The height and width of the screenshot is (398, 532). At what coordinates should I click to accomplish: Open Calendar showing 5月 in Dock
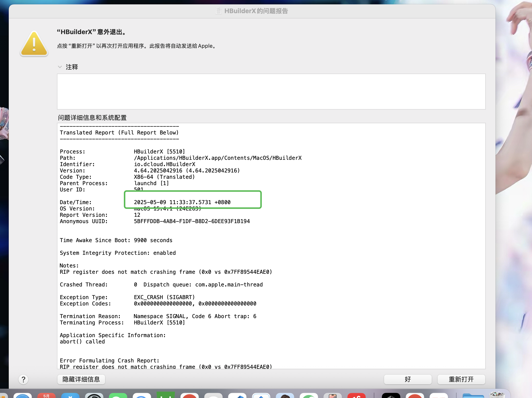[x=46, y=395]
